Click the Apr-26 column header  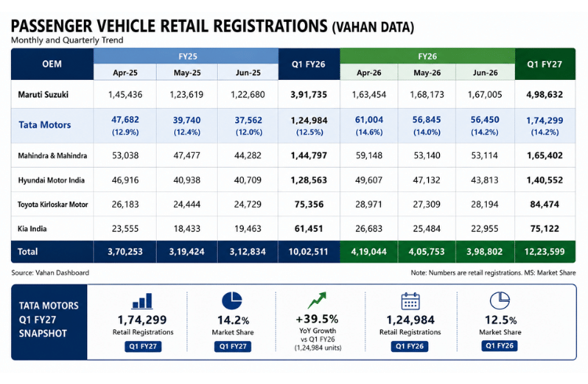tap(369, 72)
